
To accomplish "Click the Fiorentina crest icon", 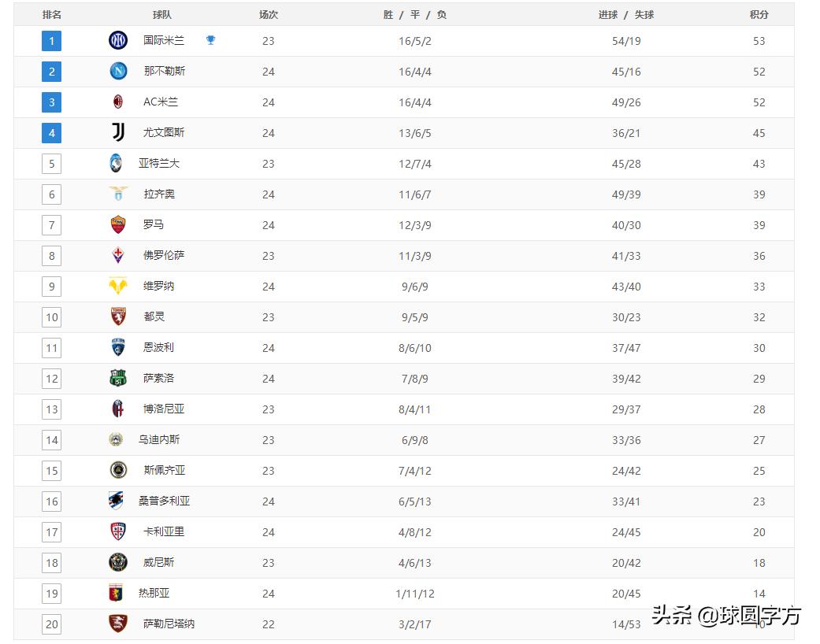I will [118, 255].
